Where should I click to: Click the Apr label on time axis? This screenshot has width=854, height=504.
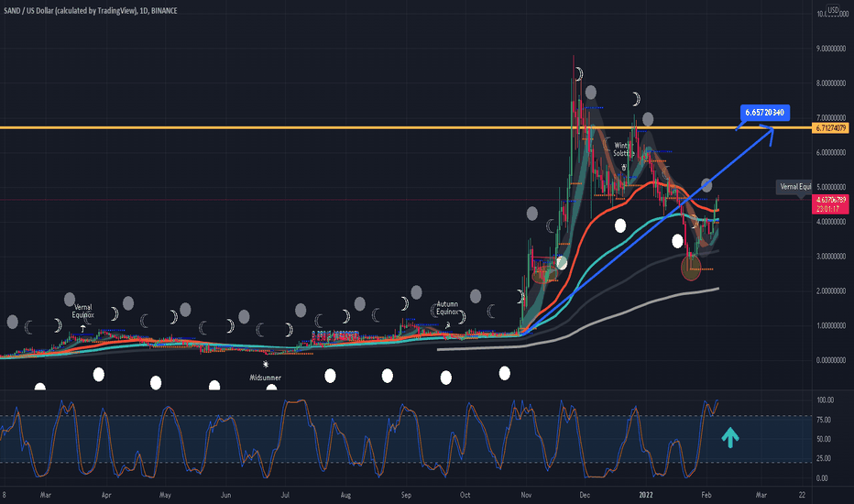[106, 495]
